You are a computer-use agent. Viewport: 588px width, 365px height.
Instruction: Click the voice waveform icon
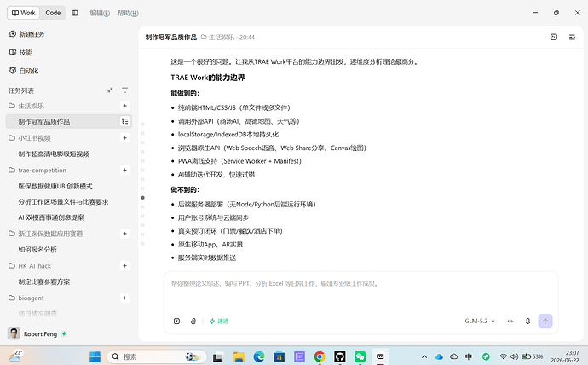tap(510, 322)
